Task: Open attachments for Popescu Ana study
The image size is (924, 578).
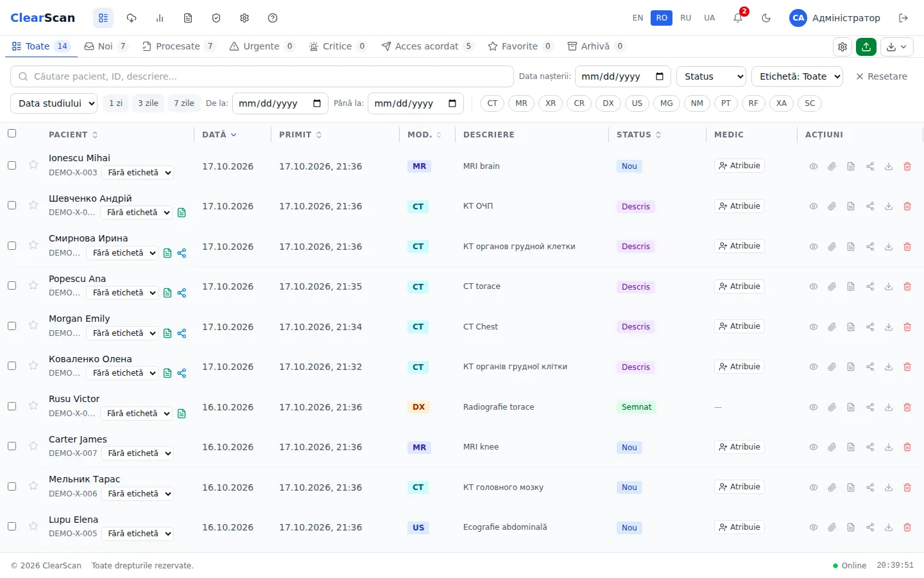Action: (832, 286)
